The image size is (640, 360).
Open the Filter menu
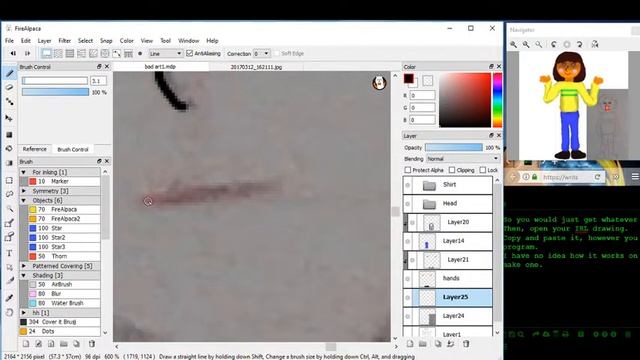click(64, 41)
